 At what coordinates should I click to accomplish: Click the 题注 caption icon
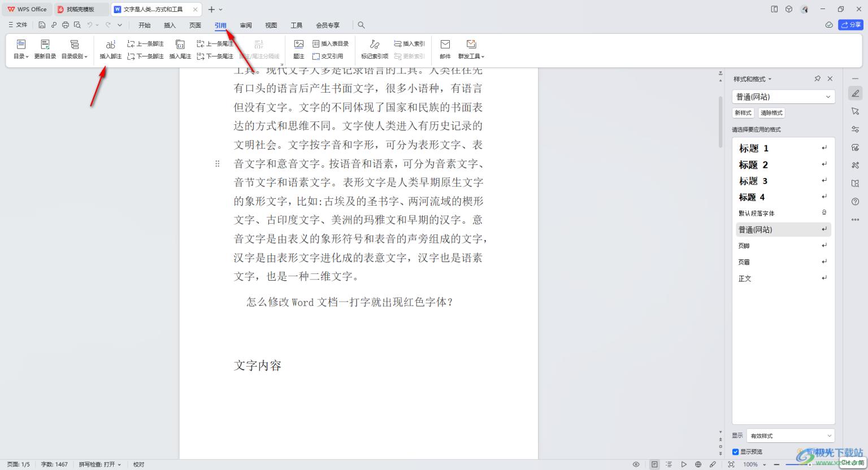coord(299,45)
